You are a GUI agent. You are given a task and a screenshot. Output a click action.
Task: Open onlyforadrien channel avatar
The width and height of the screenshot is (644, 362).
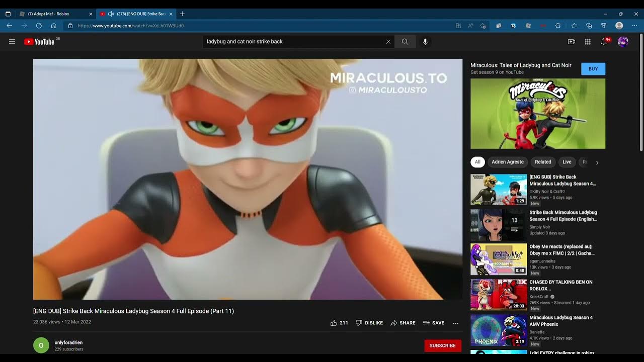click(41, 345)
